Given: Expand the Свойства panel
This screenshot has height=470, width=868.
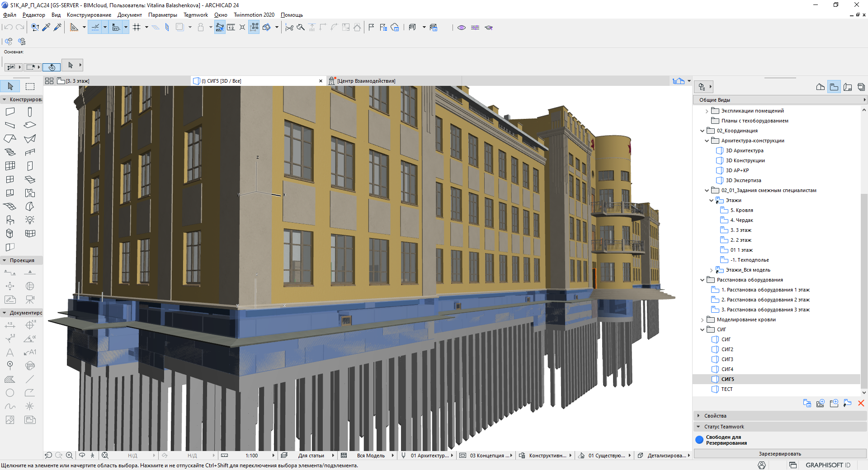Looking at the screenshot, I should pyautogui.click(x=698, y=416).
